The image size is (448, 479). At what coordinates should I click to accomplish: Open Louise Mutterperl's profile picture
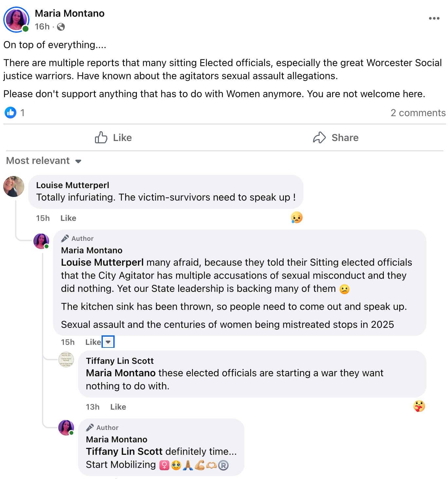14,186
